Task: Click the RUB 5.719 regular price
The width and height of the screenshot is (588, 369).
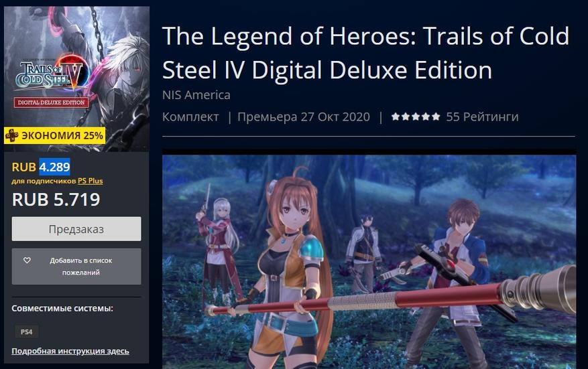Action: pos(56,200)
